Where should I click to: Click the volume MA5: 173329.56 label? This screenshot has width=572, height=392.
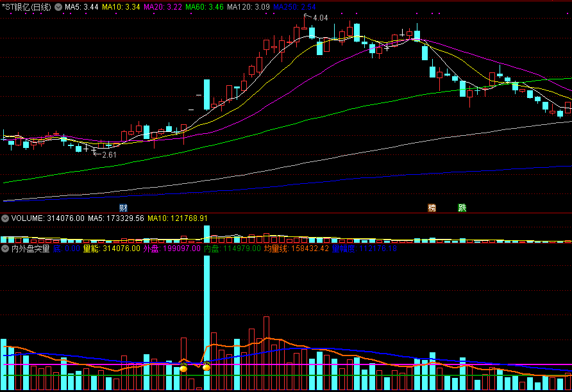coord(116,218)
